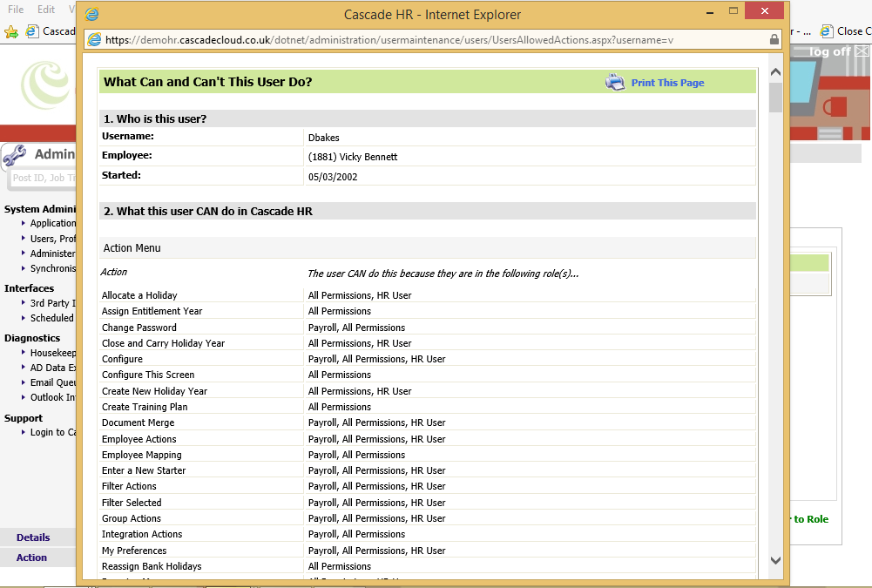This screenshot has width=872, height=588.
Task: Click the popup address bar URL field
Action: 434,39
